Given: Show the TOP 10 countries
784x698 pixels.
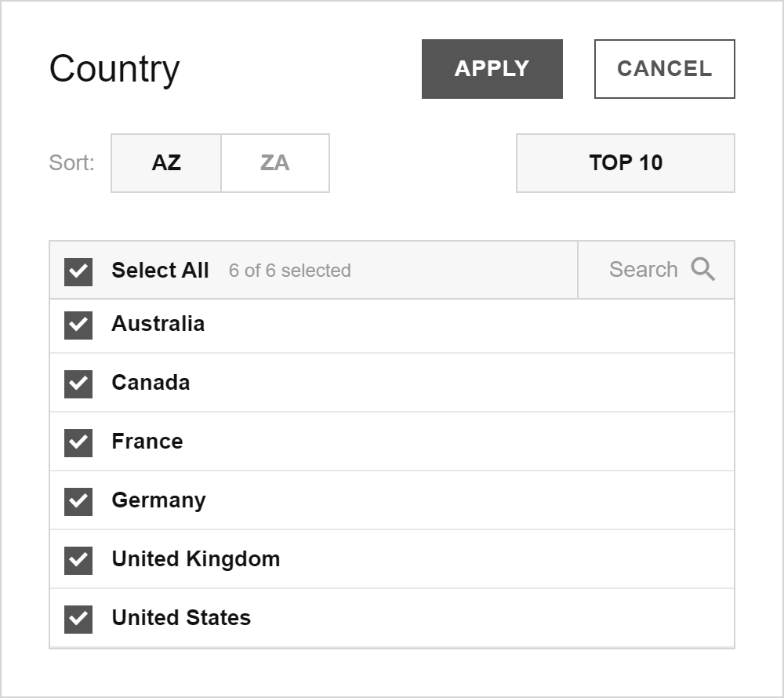Looking at the screenshot, I should [625, 163].
